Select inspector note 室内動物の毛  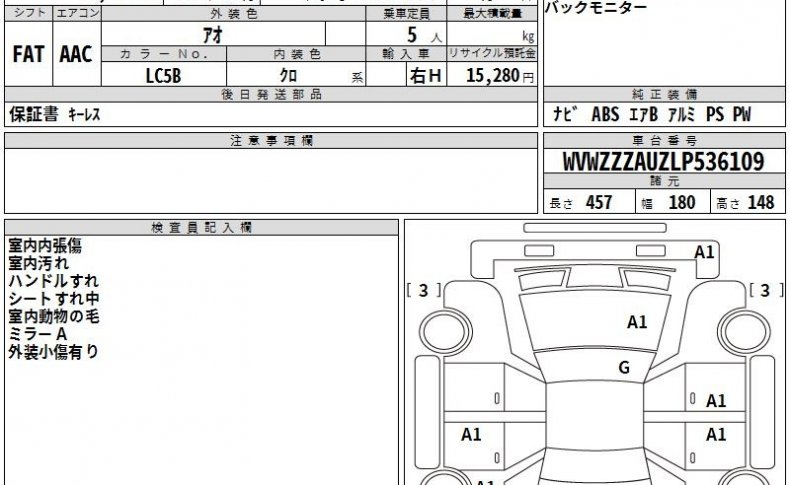(53, 316)
